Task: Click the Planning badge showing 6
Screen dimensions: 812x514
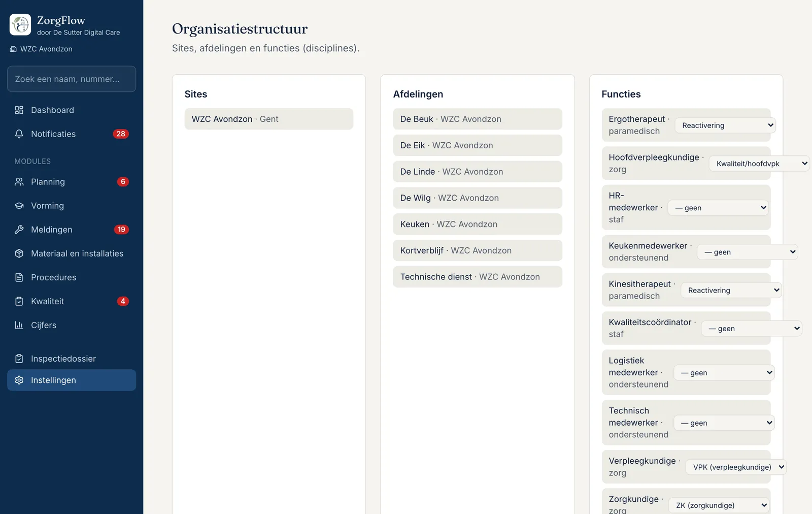Action: click(123, 182)
